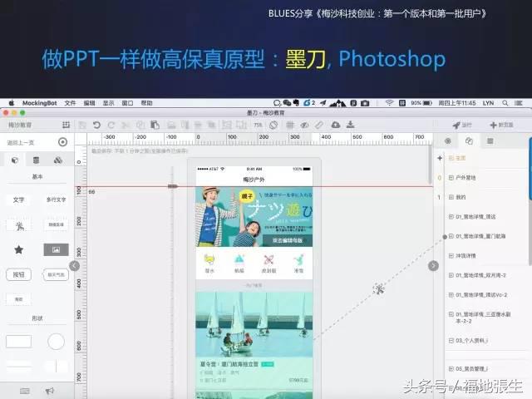Open the 编辑 menu
The width and height of the screenshot is (532, 399).
pyautogui.click(x=89, y=103)
